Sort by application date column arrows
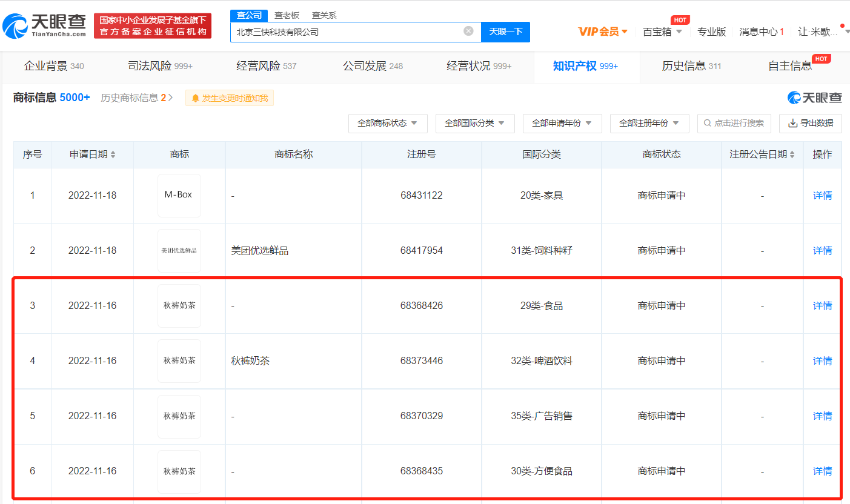Viewport: 850px width, 504px height. click(113, 155)
